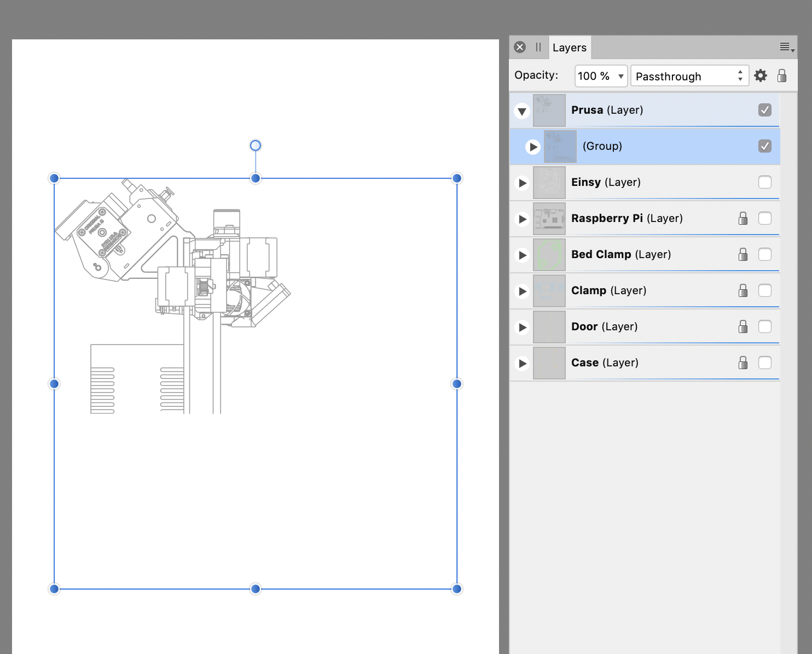Image resolution: width=812 pixels, height=654 pixels.
Task: Click the lock icon on Raspberry Pi layer
Action: [x=743, y=219]
